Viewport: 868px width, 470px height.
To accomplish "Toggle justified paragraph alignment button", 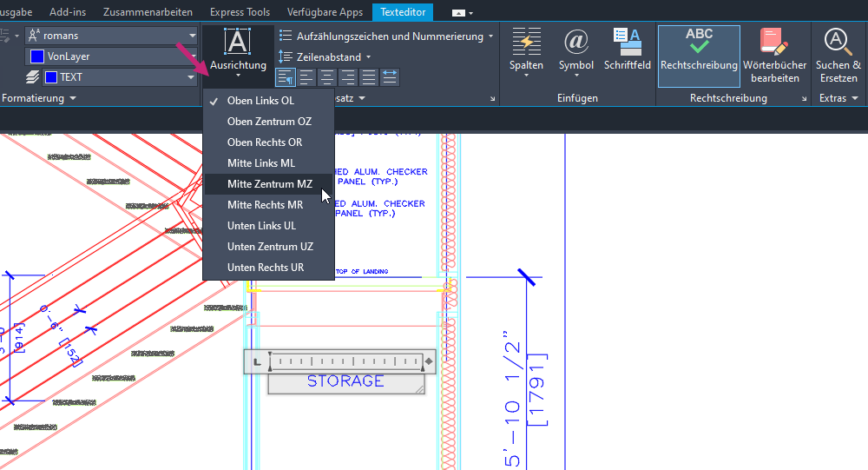I will 369,77.
